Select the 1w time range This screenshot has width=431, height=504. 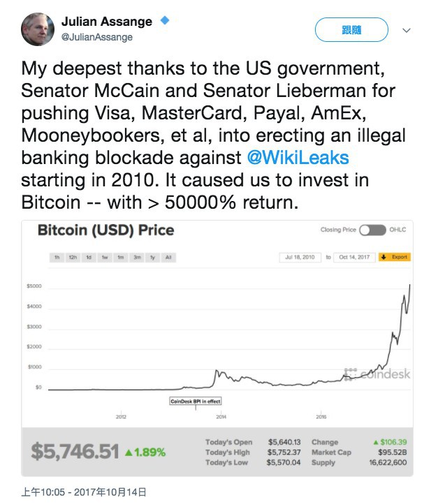(x=104, y=258)
